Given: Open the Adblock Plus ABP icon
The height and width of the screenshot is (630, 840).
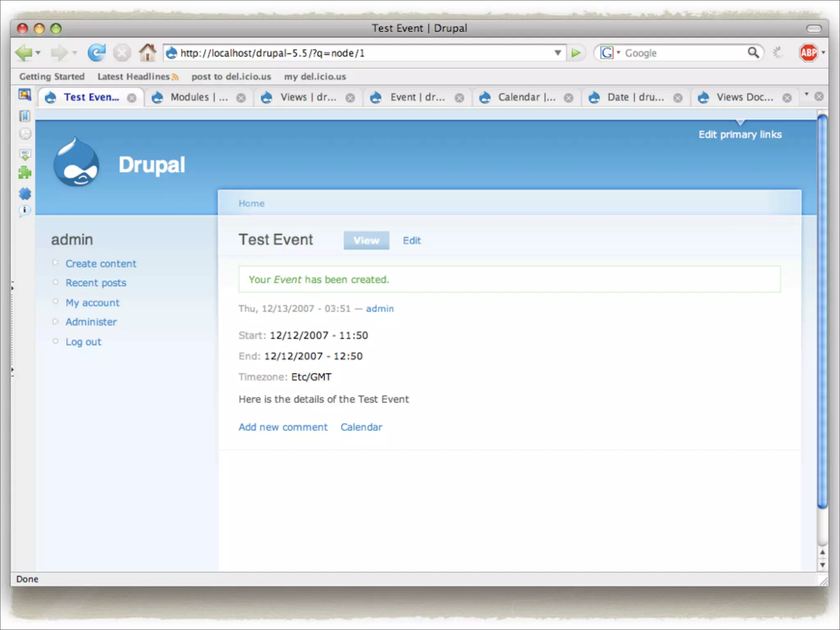Looking at the screenshot, I should tap(808, 53).
